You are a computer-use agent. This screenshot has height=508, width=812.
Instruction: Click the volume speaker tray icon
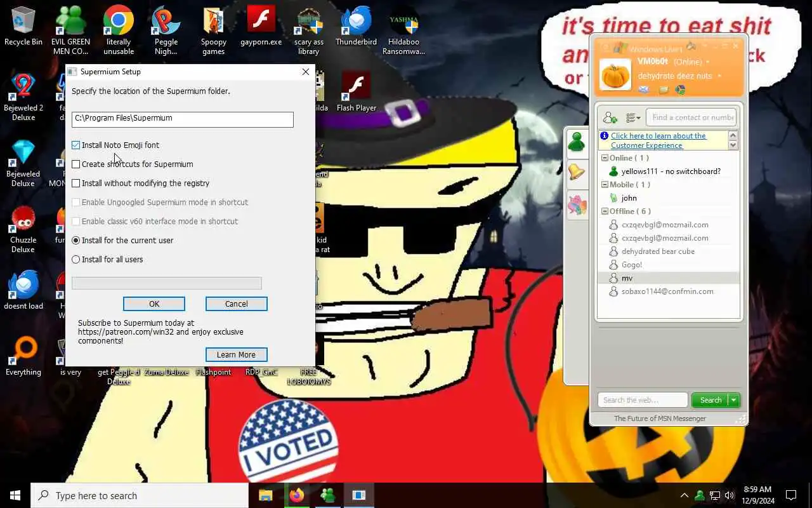(x=730, y=495)
